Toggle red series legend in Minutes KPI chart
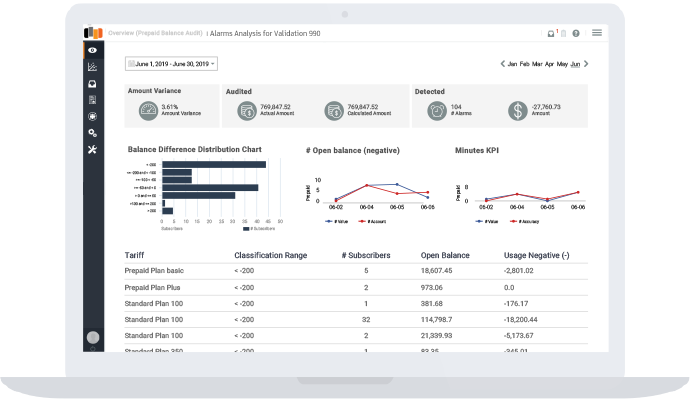690x400 pixels. 524,221
